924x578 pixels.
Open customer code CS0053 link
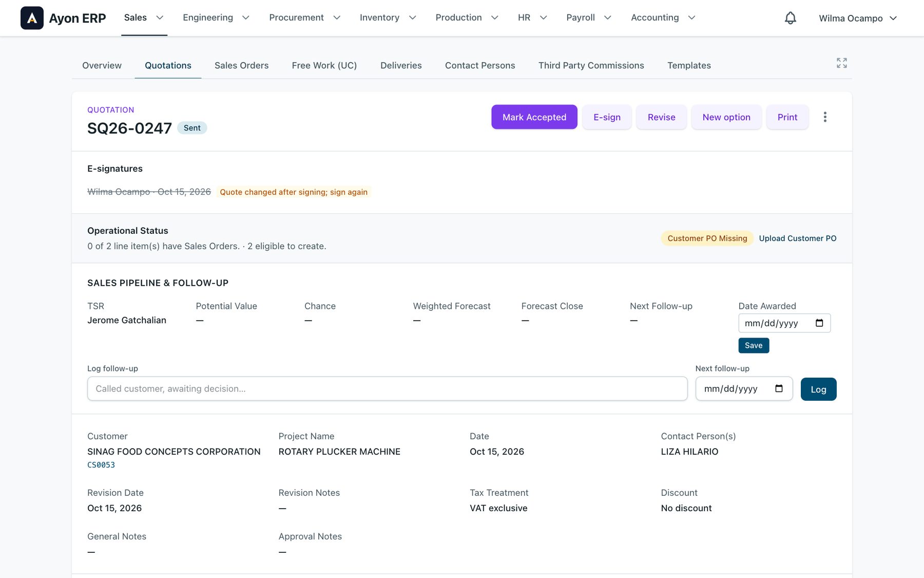coord(101,465)
